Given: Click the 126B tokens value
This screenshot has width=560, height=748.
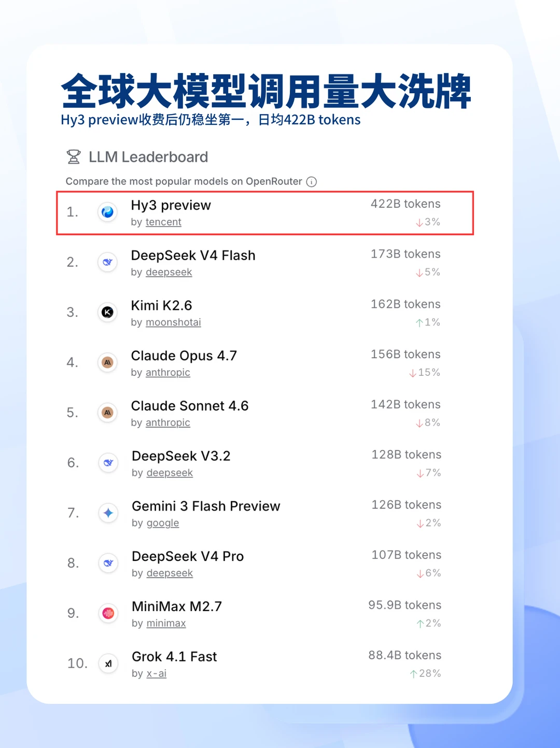Looking at the screenshot, I should pos(407,505).
